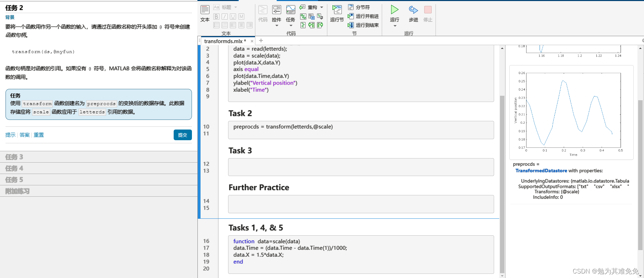Click the uncomment icon
Screen dimensions: 644x278
(311, 17)
